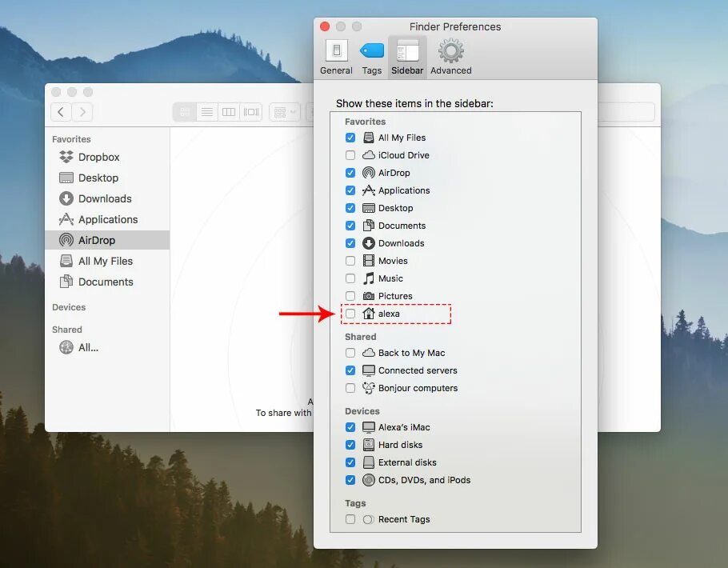Screen dimensions: 728x568
Task: Open Downloads in Finder window sidebar
Action: pos(107,198)
